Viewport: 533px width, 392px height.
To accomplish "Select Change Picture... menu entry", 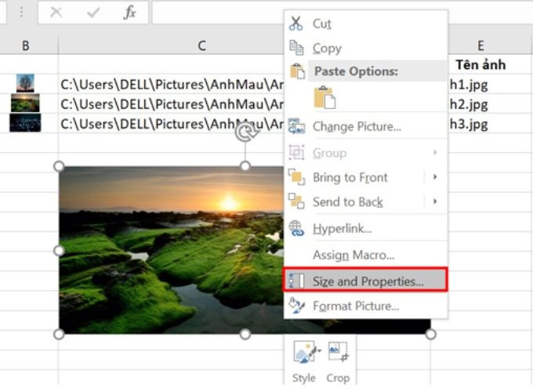I will [365, 126].
